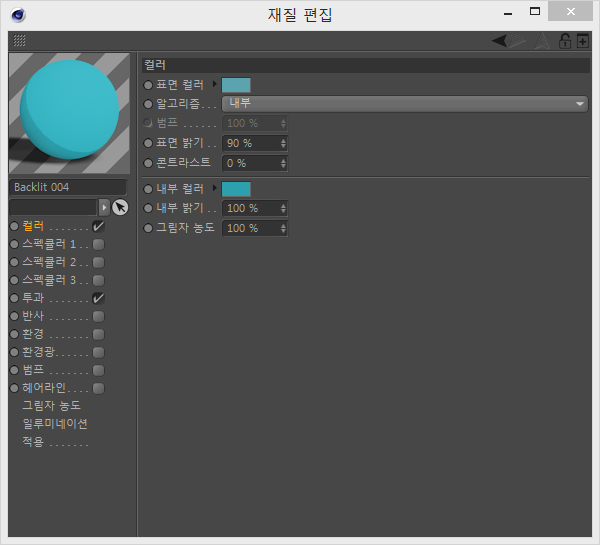Enable the 스펙큘러 1 channel checkbox

pos(98,244)
